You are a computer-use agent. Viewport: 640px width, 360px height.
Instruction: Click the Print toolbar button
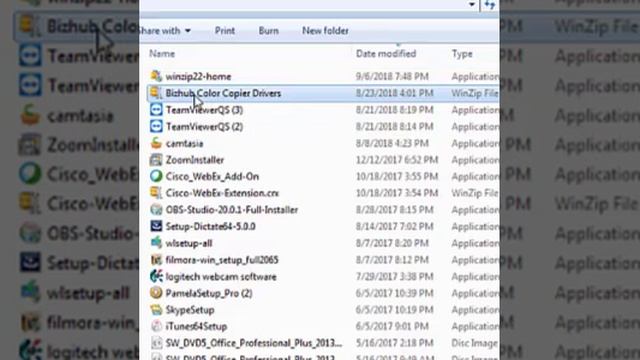coord(224,31)
